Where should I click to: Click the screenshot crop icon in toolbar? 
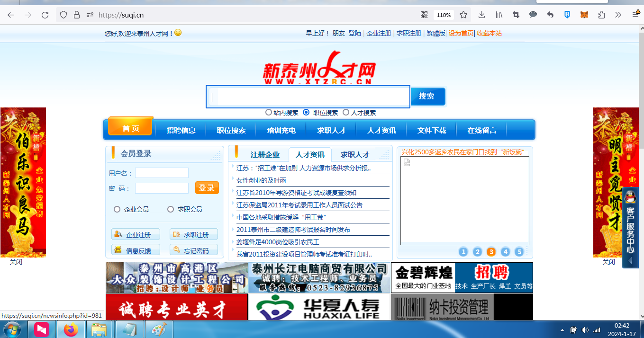[516, 15]
